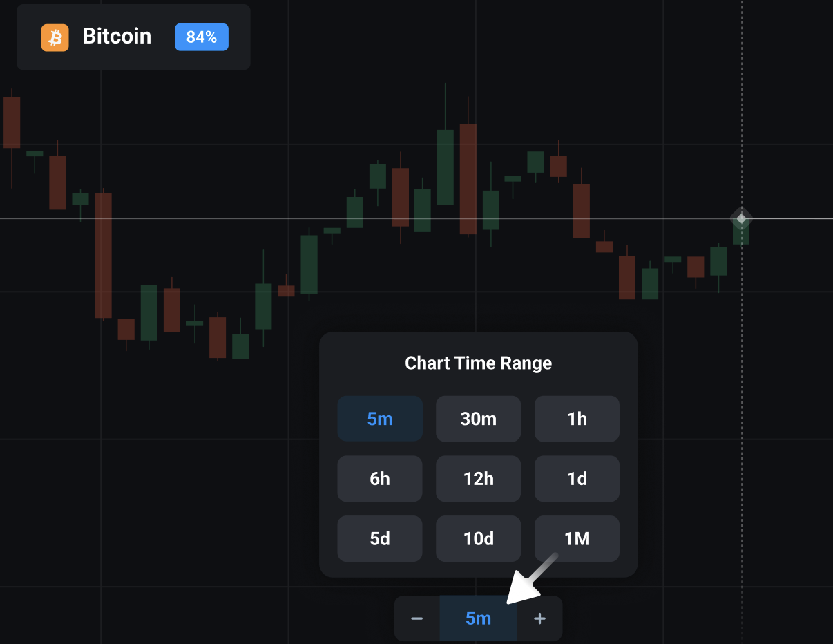Switch chart range to 1M
Viewport: 833px width, 644px height.
coord(577,538)
